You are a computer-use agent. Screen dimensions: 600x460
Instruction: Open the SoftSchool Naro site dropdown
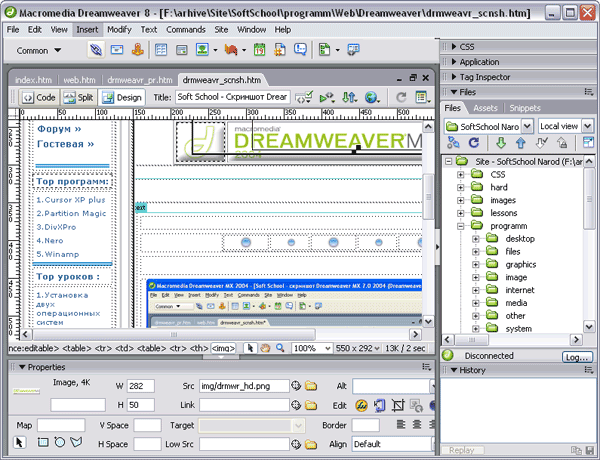tap(527, 126)
